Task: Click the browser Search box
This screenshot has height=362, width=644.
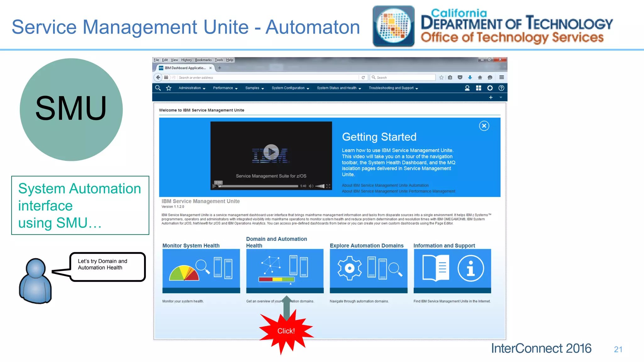Action: pos(403,77)
